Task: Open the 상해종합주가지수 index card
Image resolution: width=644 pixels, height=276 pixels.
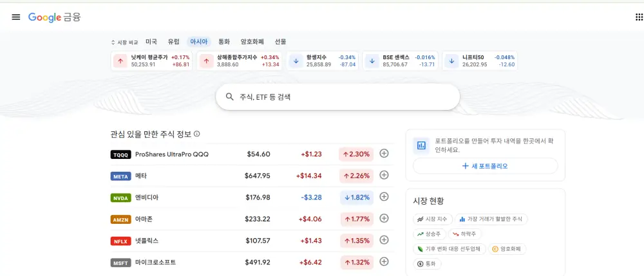Action: (239, 60)
